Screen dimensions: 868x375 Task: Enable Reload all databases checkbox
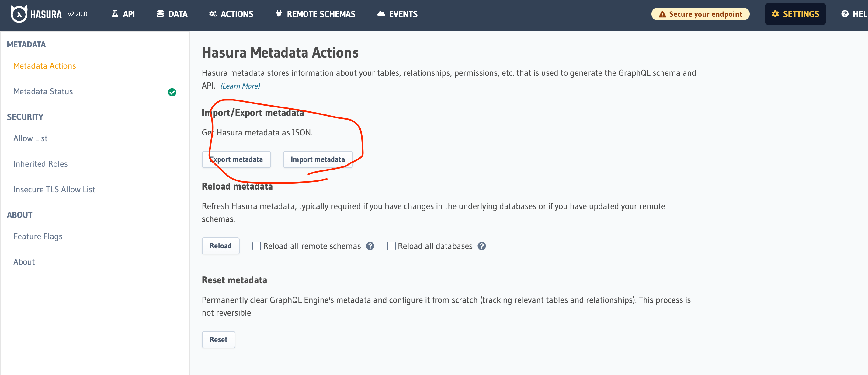pyautogui.click(x=391, y=246)
